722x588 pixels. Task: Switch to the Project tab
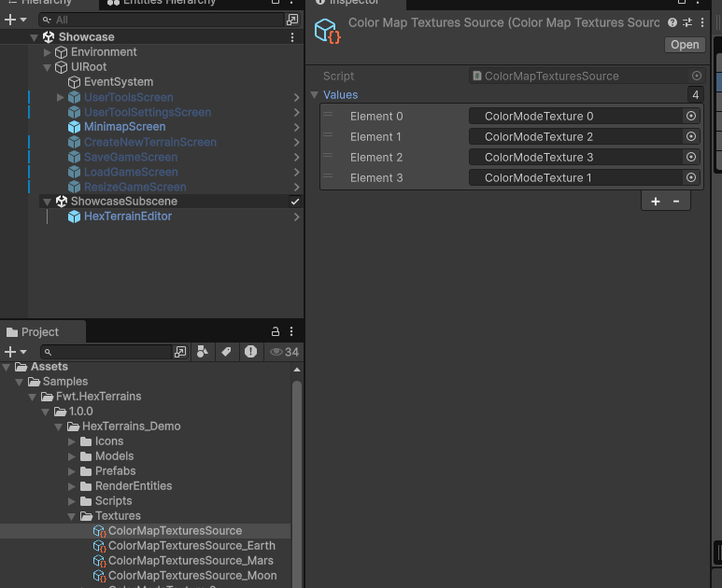click(x=33, y=332)
